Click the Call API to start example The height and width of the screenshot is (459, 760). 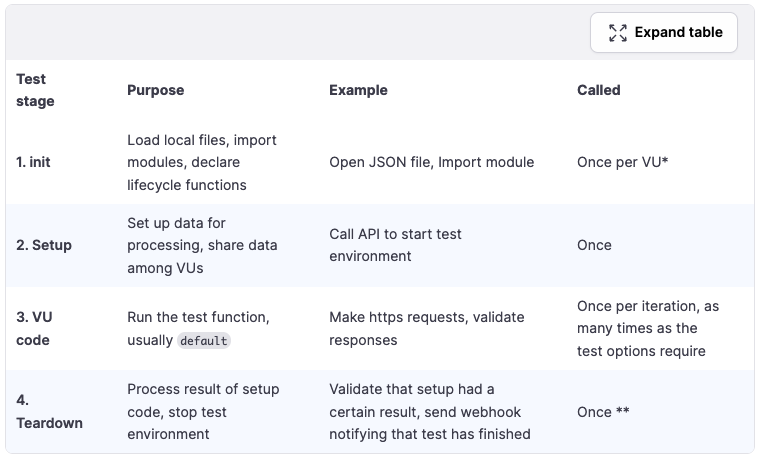coord(395,245)
